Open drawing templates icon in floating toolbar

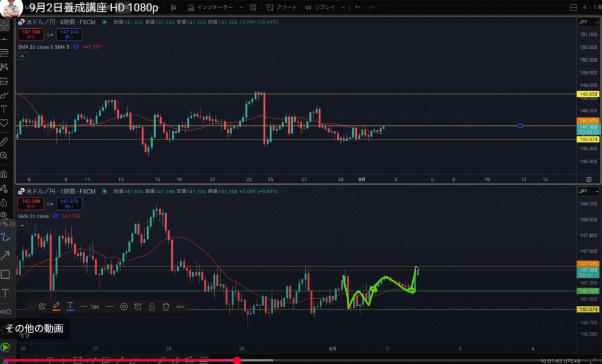point(42,306)
